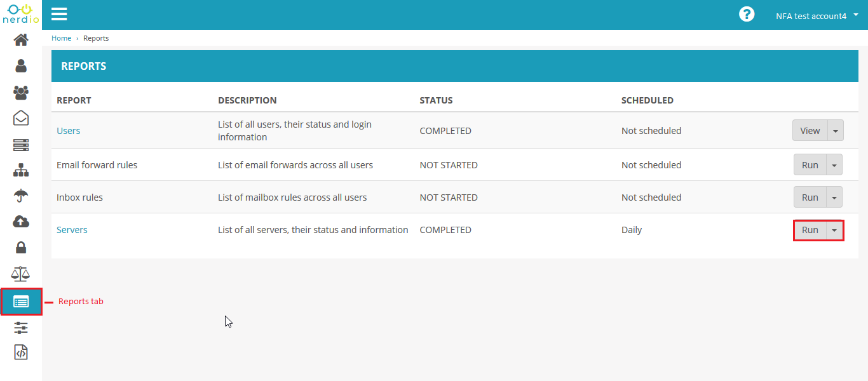Go to the Home sidebar icon
Viewport: 868px width, 381px height.
coord(21,40)
